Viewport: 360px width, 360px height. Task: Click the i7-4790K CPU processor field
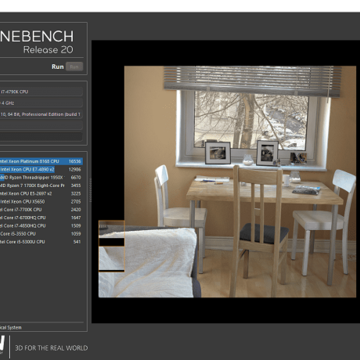point(41,92)
